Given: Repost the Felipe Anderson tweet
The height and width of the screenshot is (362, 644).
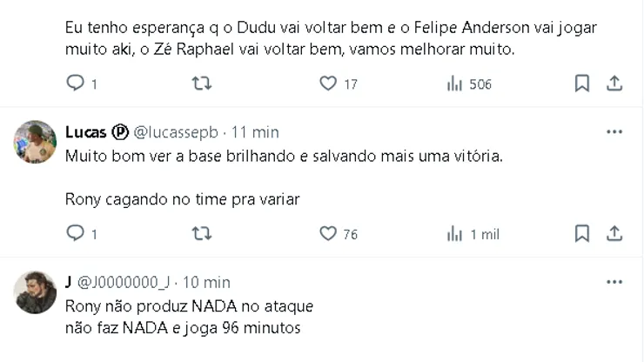Looking at the screenshot, I should (201, 84).
